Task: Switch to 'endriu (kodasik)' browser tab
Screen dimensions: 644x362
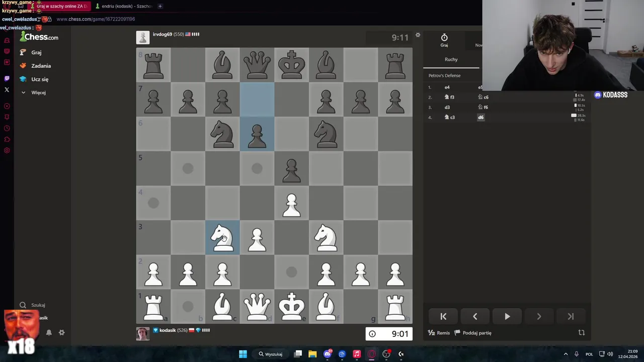Action: (124, 6)
